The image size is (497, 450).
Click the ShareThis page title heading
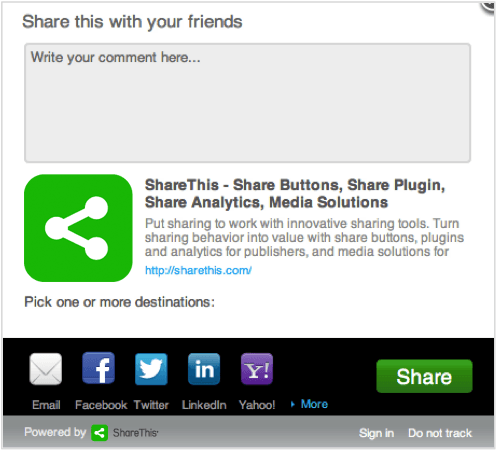pos(295,193)
